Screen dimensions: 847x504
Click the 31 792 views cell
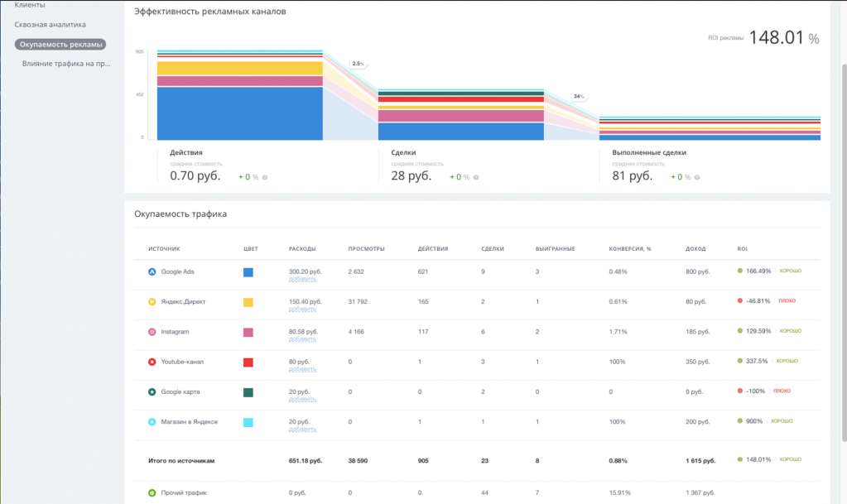358,301
